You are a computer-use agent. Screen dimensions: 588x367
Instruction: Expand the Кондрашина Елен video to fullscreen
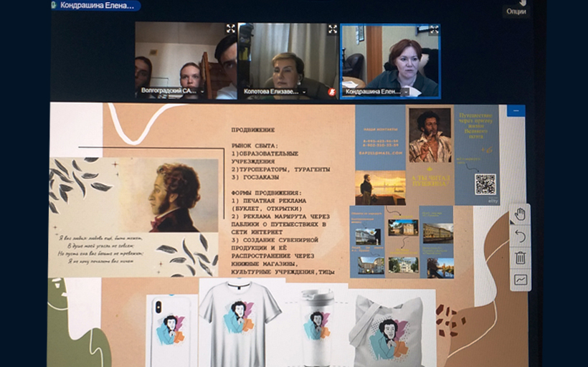click(x=434, y=30)
